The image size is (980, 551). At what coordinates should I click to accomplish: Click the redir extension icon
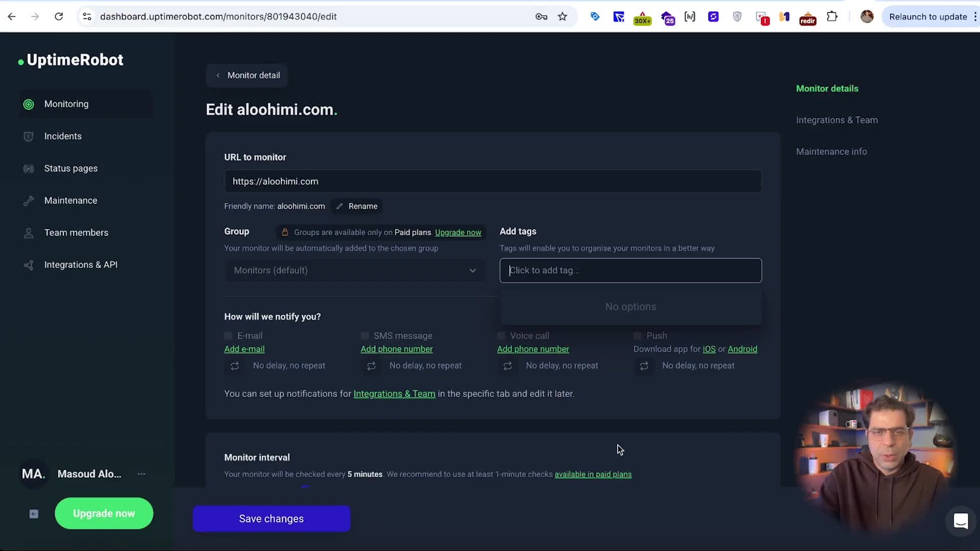click(807, 17)
